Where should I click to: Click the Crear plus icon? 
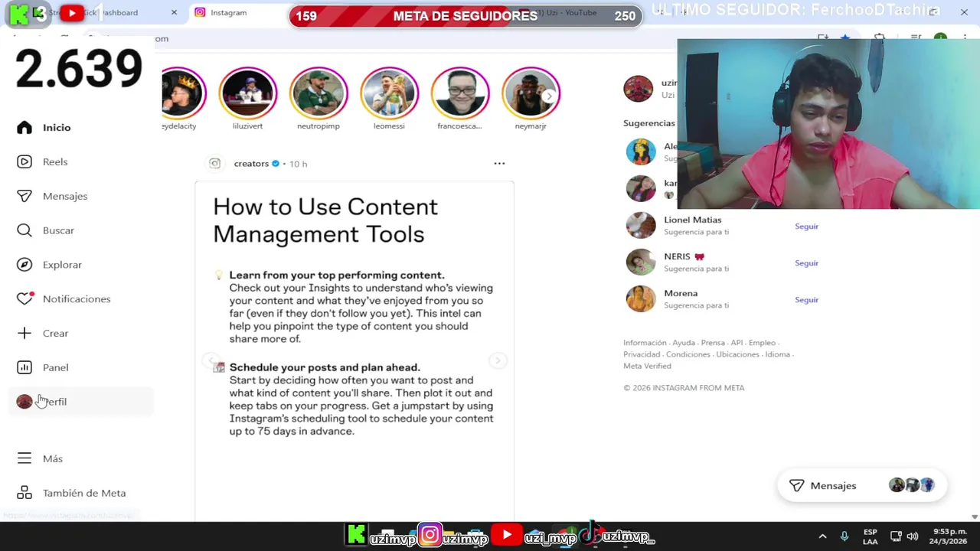[24, 333]
